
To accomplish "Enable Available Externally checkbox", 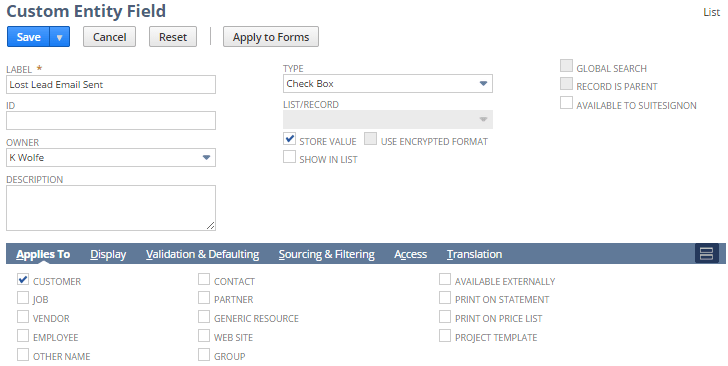I will (445, 279).
